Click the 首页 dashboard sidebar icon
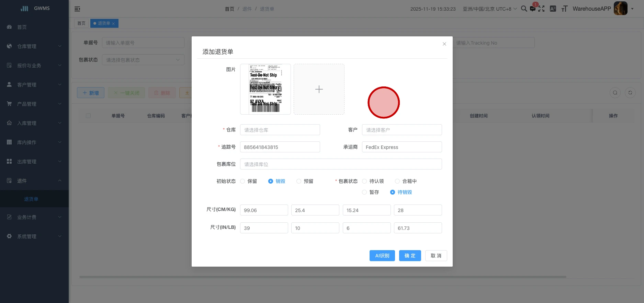 coord(9,27)
